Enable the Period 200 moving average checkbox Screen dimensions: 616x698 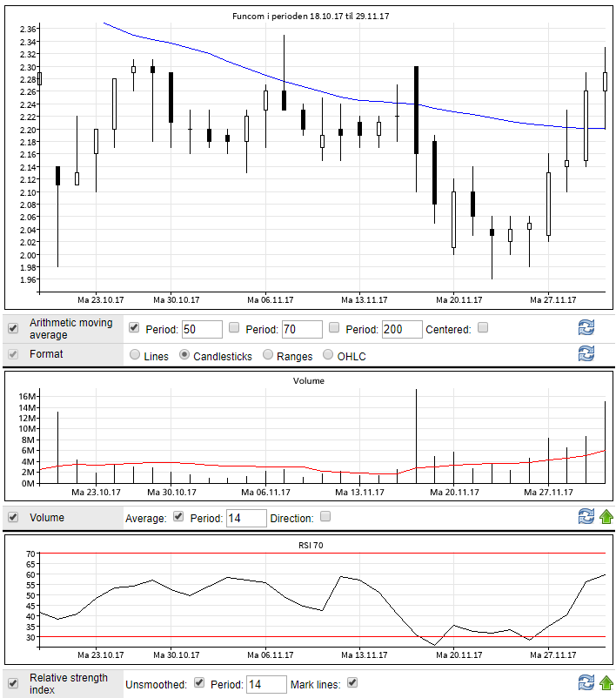pyautogui.click(x=334, y=328)
